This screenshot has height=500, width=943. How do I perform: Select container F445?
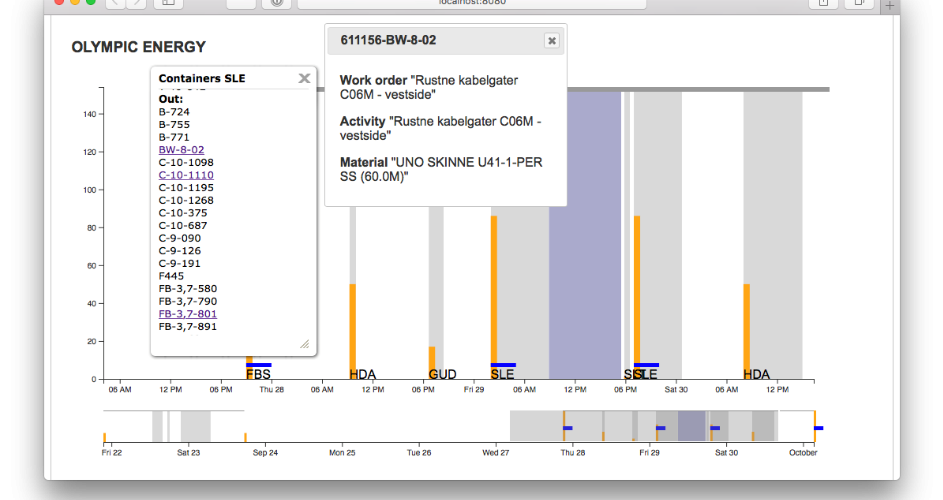pos(171,276)
